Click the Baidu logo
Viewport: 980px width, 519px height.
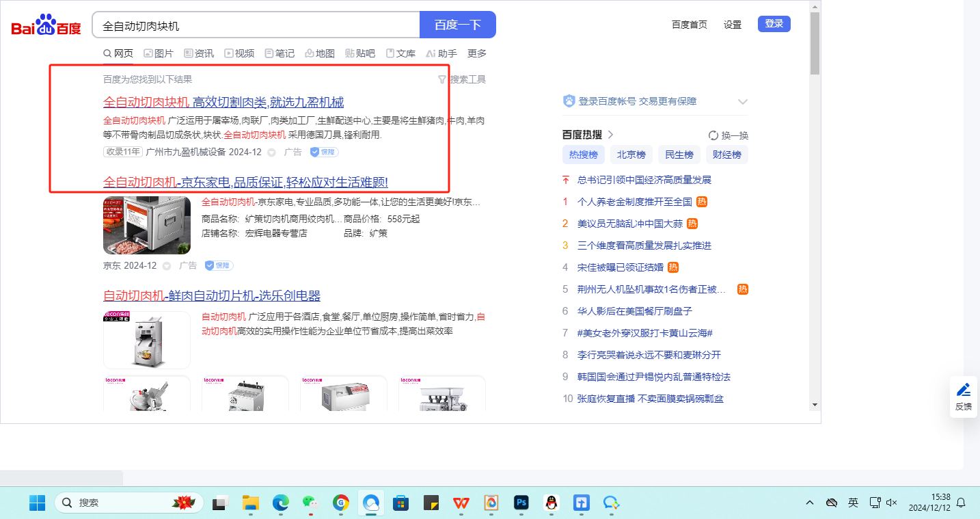click(x=46, y=25)
